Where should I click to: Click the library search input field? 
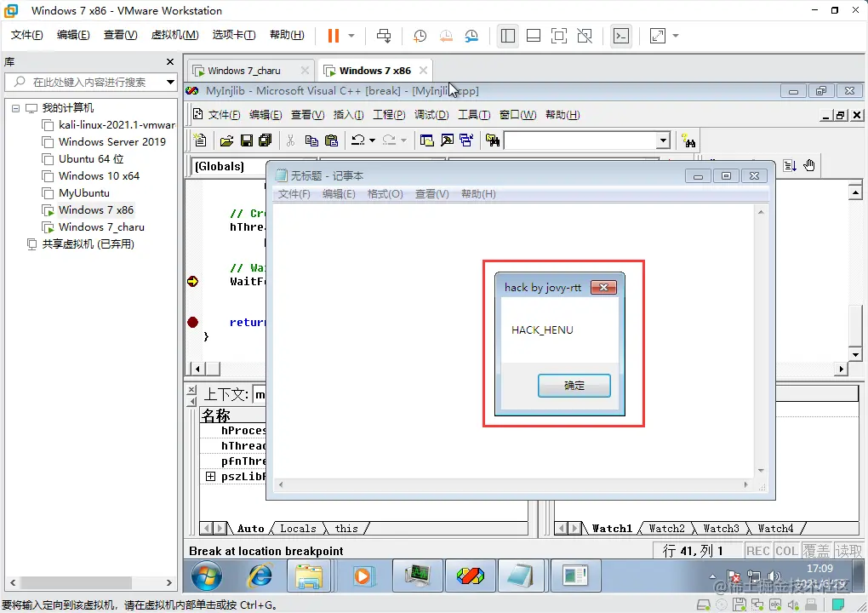click(x=89, y=82)
